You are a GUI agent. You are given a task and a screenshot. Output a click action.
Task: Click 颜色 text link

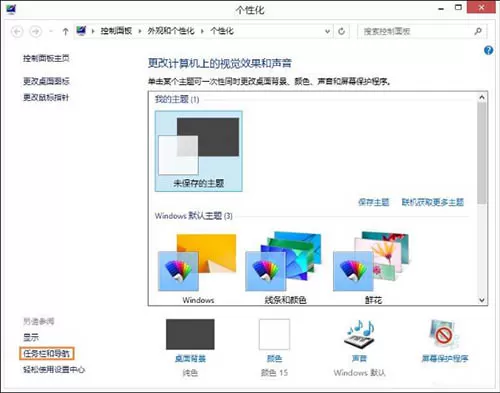[x=274, y=359]
